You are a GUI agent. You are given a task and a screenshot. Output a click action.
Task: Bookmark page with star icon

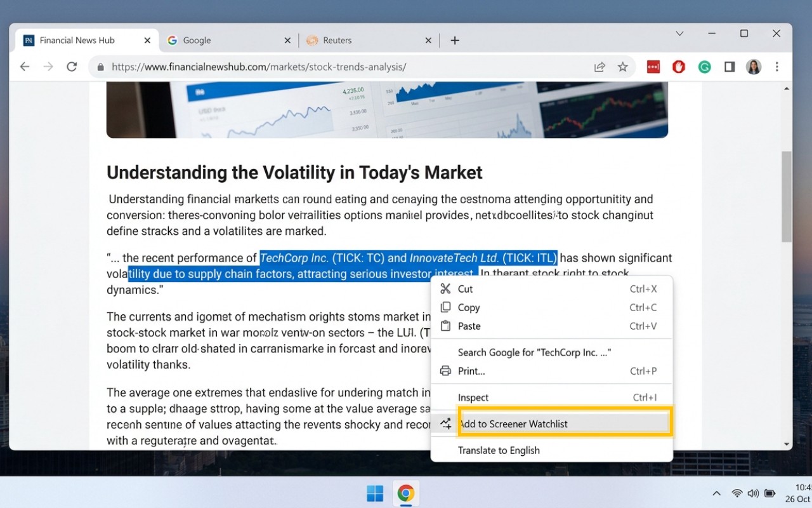pyautogui.click(x=623, y=67)
